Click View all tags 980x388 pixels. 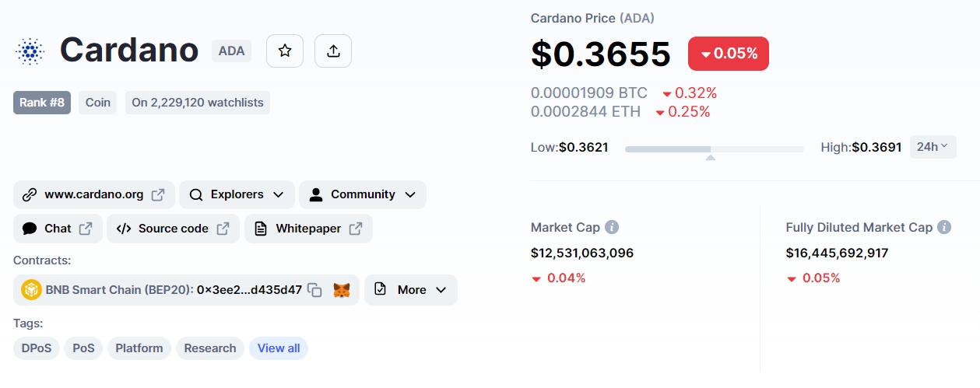279,348
